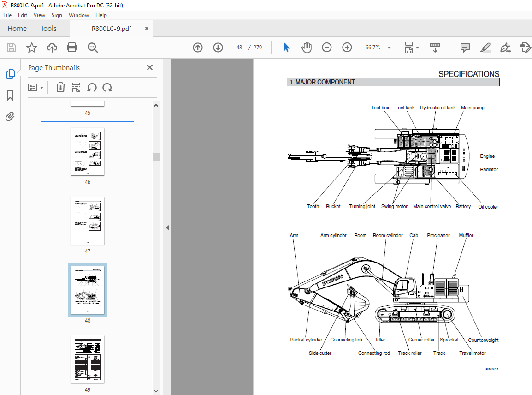The height and width of the screenshot is (395, 532).
Task: Open the Bookmarks sidebar panel
Action: pyautogui.click(x=10, y=96)
